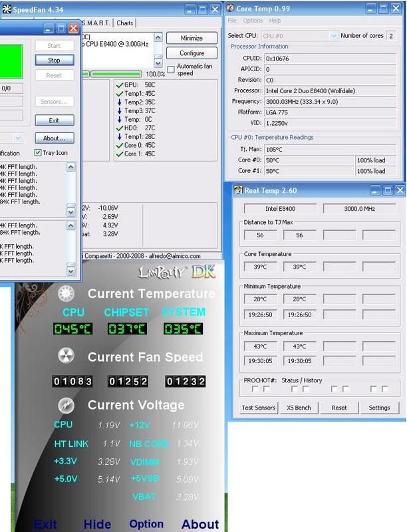Screen dimensions: 407x532
Task: Click the down arrow icon next to Temp3
Action: [120, 110]
